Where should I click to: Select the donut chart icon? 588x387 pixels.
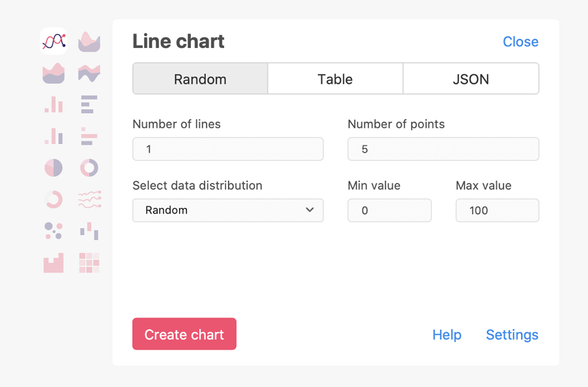tap(89, 168)
